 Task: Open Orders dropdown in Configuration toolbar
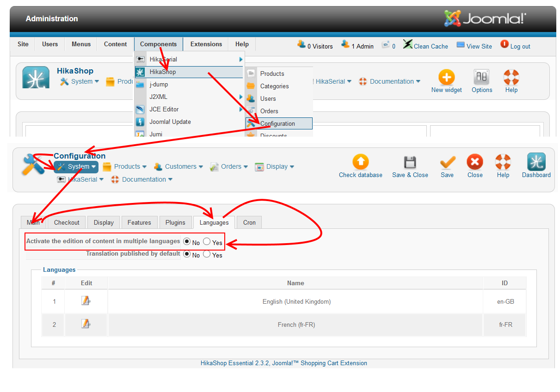coord(229,166)
